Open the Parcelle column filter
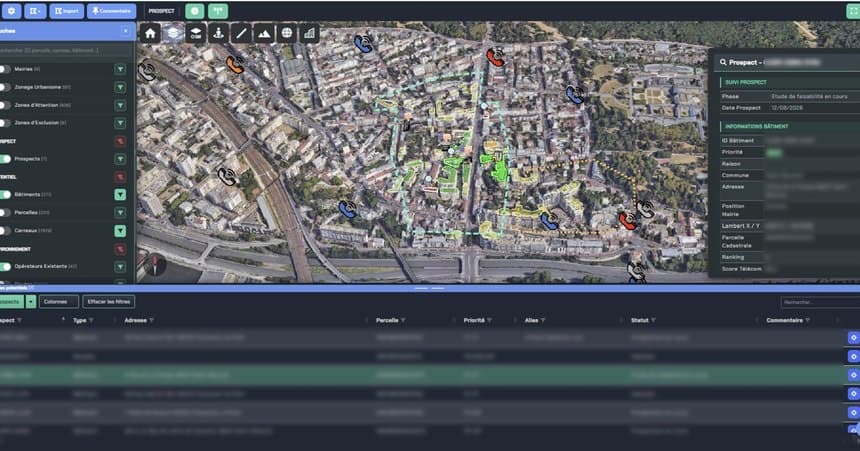This screenshot has width=860, height=451. coord(403,320)
